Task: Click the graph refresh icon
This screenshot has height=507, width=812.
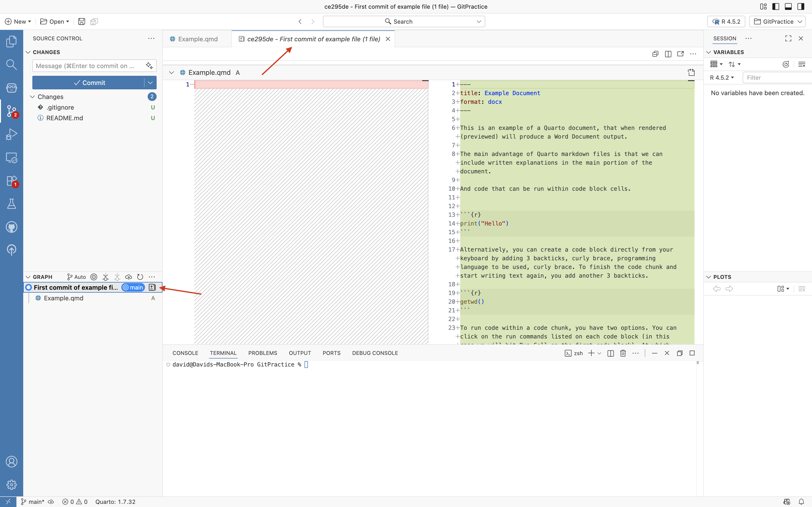Action: coord(140,277)
